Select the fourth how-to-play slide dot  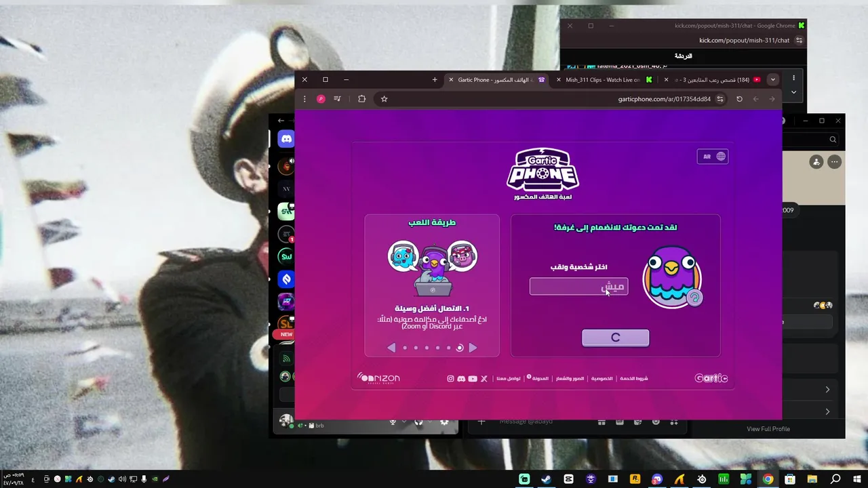click(x=437, y=348)
